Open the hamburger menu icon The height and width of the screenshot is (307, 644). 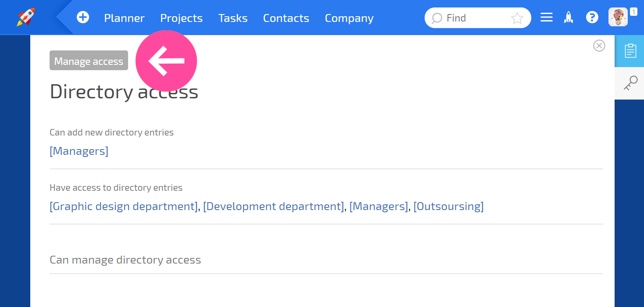(x=546, y=18)
